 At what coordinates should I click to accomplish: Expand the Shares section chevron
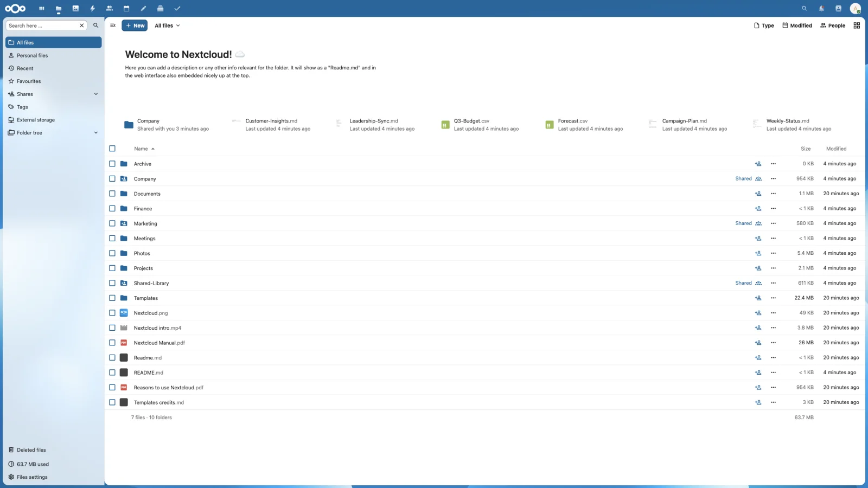[96, 94]
